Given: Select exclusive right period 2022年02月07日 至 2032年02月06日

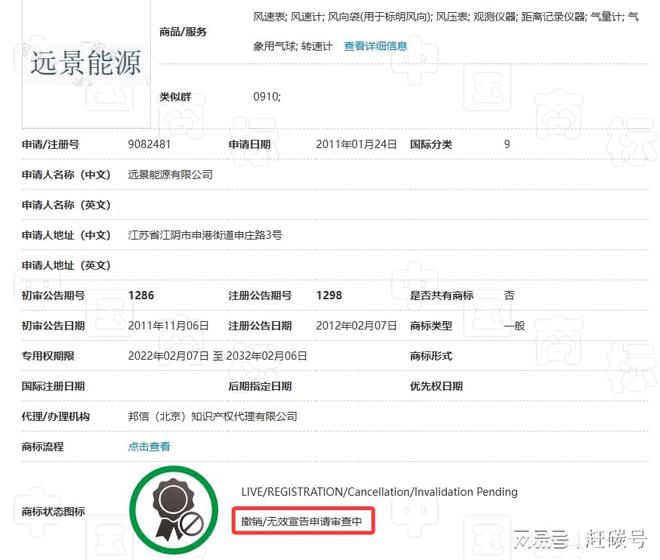Looking at the screenshot, I should coord(217,356).
